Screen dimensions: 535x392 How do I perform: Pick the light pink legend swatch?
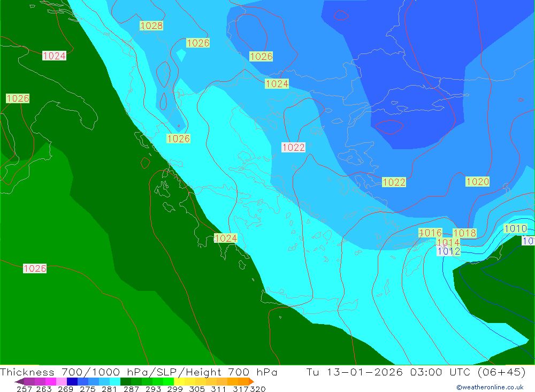[62, 381]
